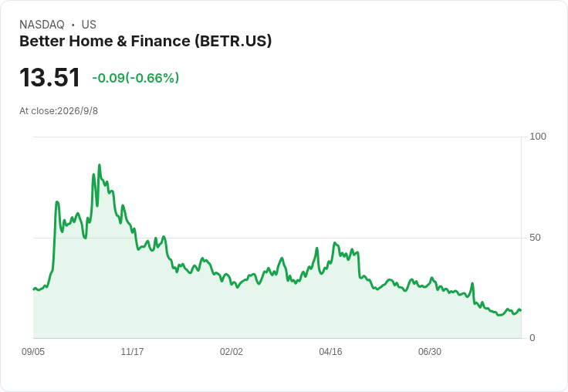Click the sharp spike right of 06/30
568x392 pixels.
point(472,283)
